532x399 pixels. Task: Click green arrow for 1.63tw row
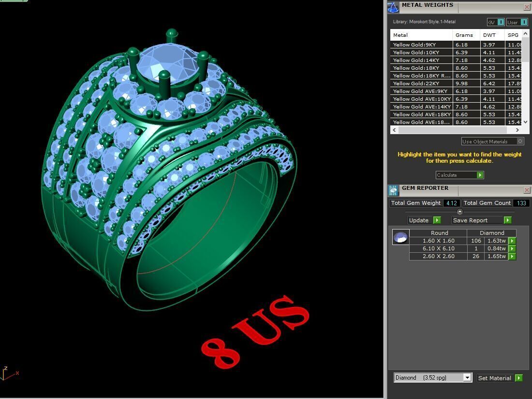512,241
